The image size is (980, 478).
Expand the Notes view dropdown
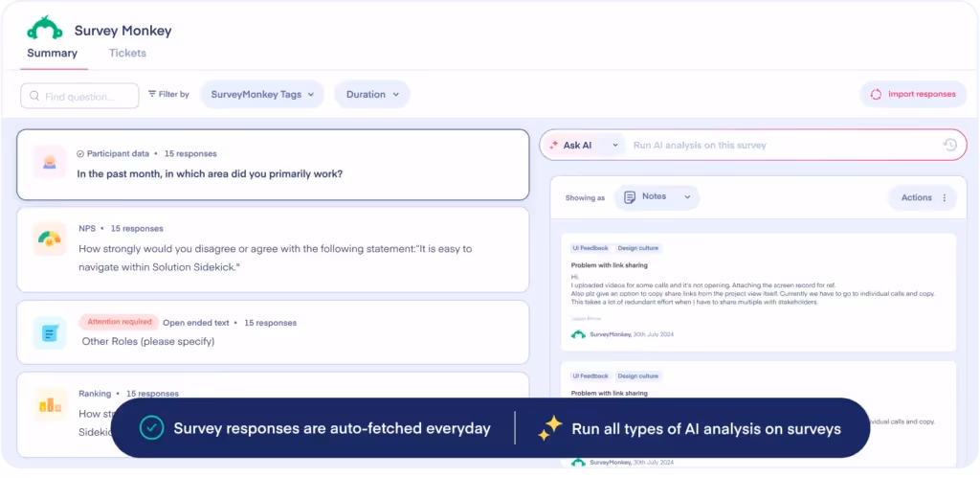click(x=657, y=197)
